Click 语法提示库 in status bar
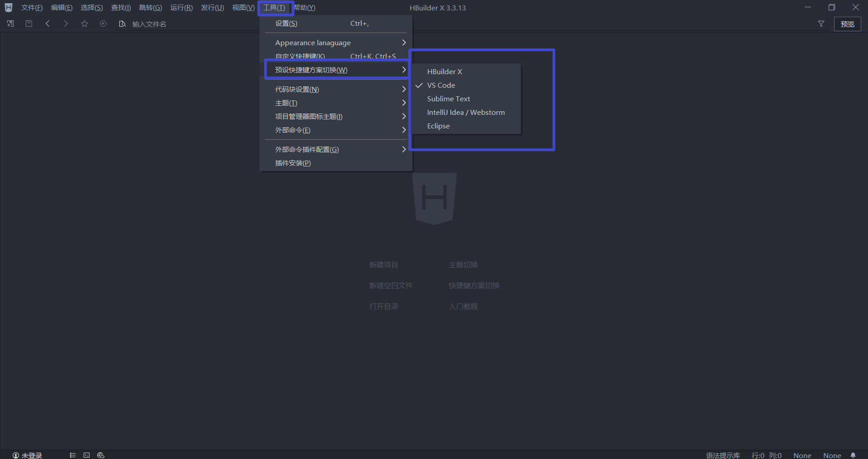This screenshot has width=868, height=459. point(723,455)
